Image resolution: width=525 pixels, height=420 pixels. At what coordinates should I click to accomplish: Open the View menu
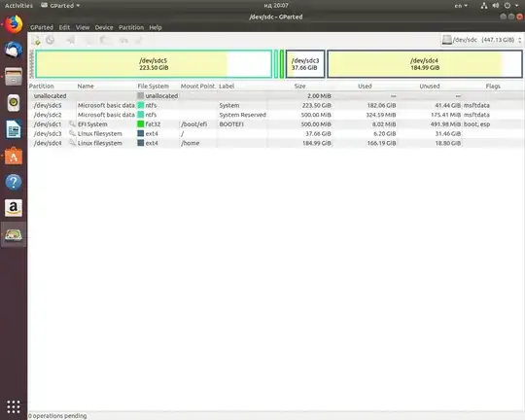[x=83, y=27]
